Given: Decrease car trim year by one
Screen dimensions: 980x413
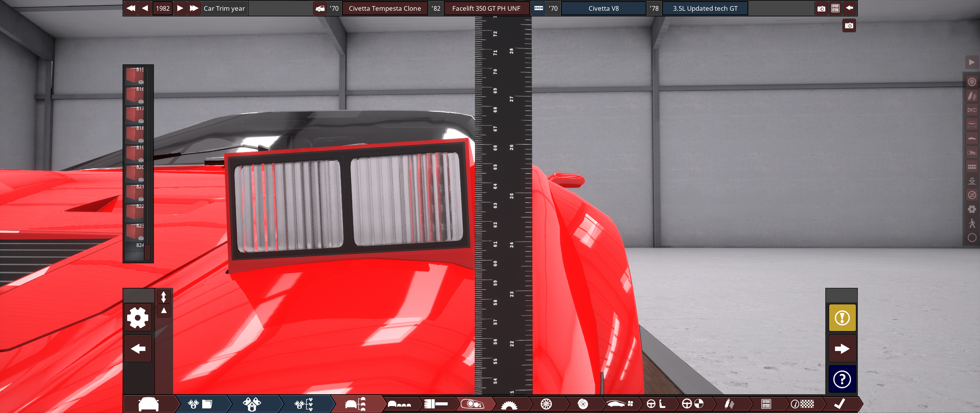Looking at the screenshot, I should pyautogui.click(x=145, y=8).
